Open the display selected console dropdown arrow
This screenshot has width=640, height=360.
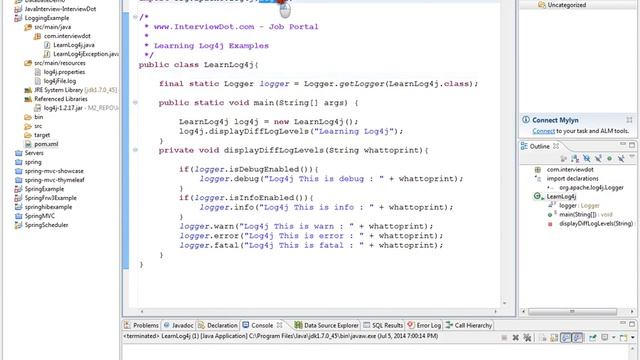pos(613,338)
